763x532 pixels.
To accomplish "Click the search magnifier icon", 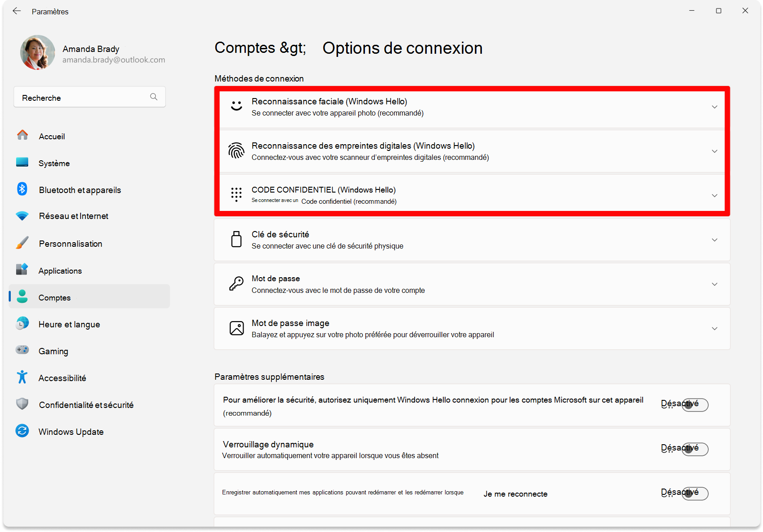I will pos(154,97).
